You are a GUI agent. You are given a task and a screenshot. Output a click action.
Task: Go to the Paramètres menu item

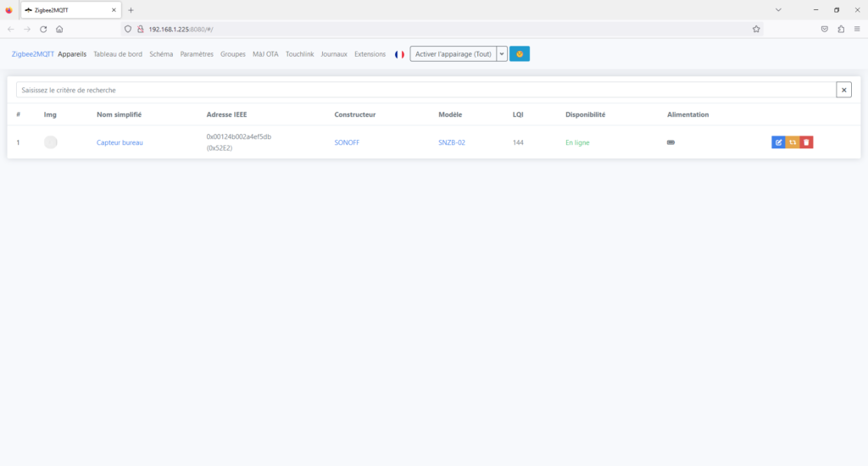(x=197, y=54)
